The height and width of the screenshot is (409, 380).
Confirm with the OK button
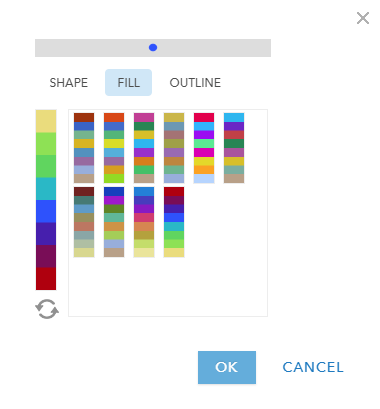(x=227, y=367)
